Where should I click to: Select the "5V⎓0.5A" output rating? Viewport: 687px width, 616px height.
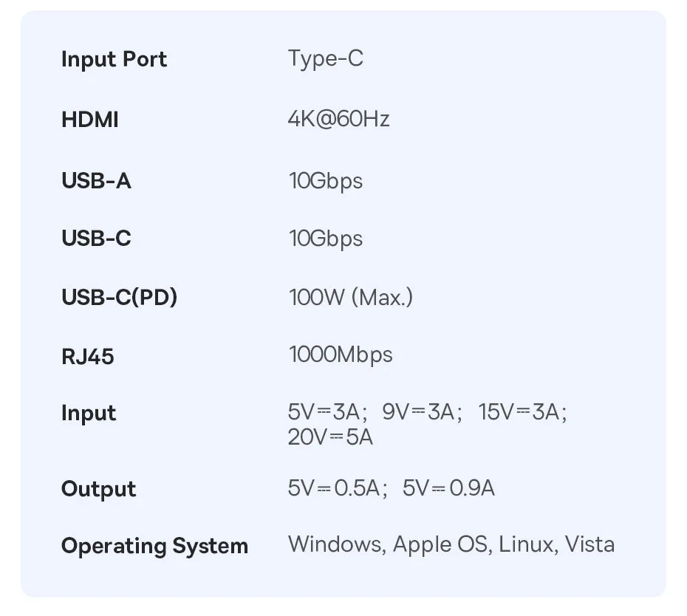337,488
